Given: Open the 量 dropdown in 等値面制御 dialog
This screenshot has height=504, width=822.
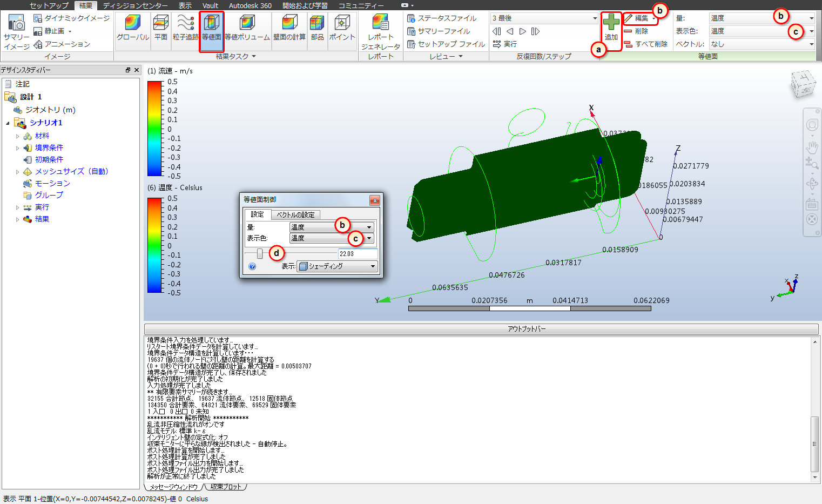Looking at the screenshot, I should [332, 227].
